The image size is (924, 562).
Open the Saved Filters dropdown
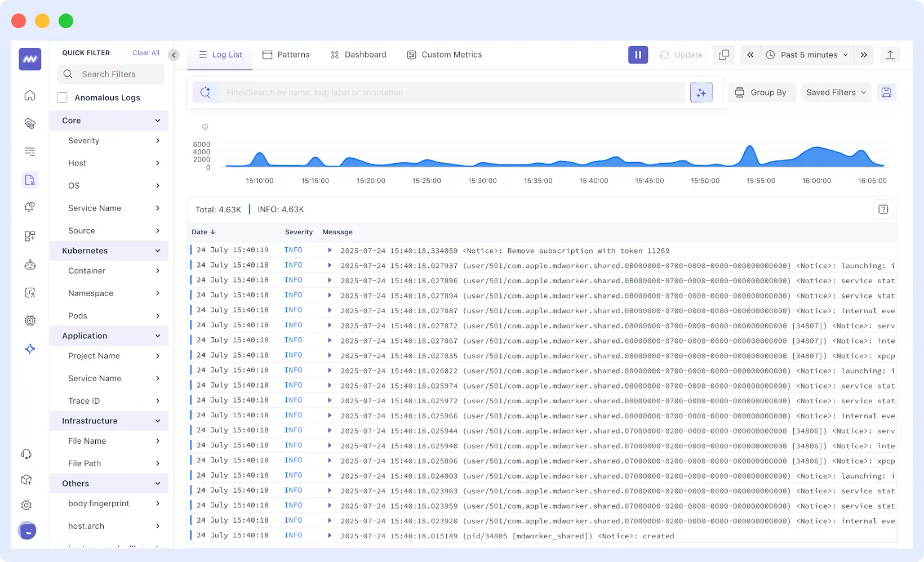(x=836, y=92)
